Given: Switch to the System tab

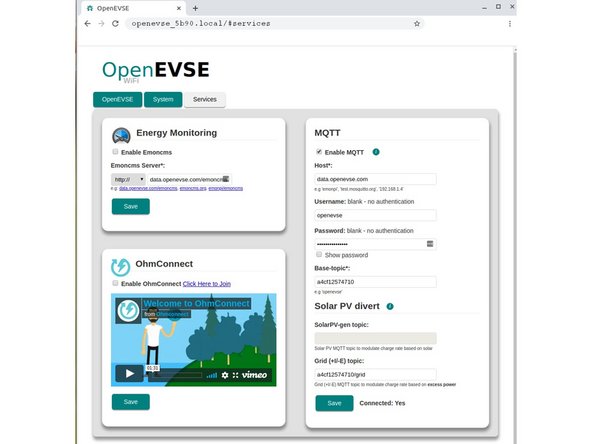Looking at the screenshot, I should tap(163, 100).
